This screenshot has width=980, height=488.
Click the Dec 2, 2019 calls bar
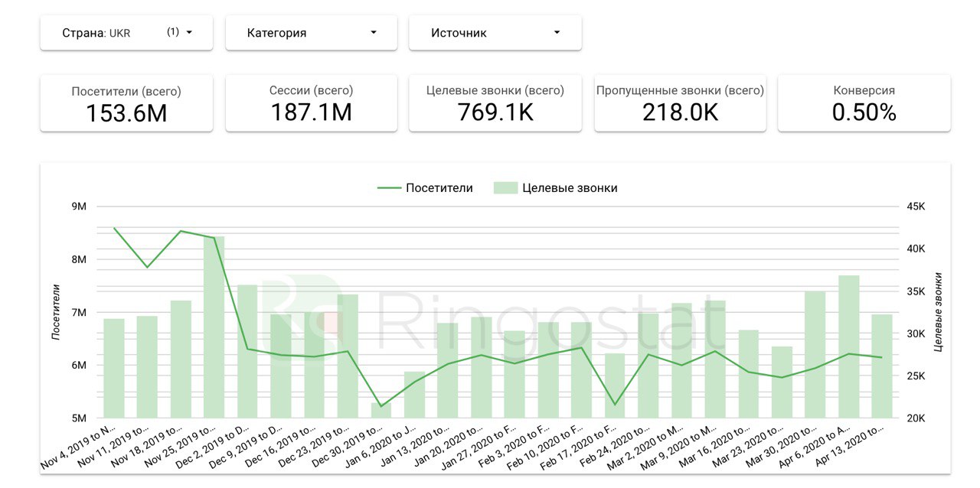247,352
